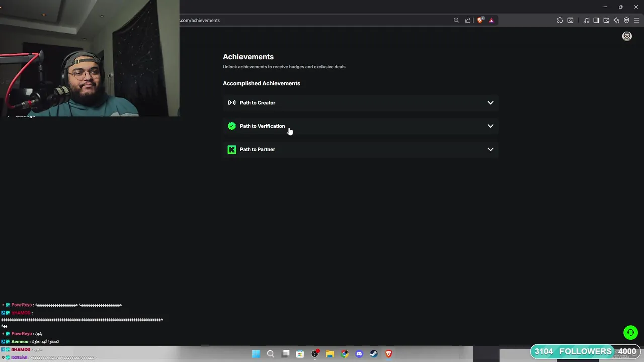Open the Leo AI sparkle icon
644x362 pixels.
(616, 20)
